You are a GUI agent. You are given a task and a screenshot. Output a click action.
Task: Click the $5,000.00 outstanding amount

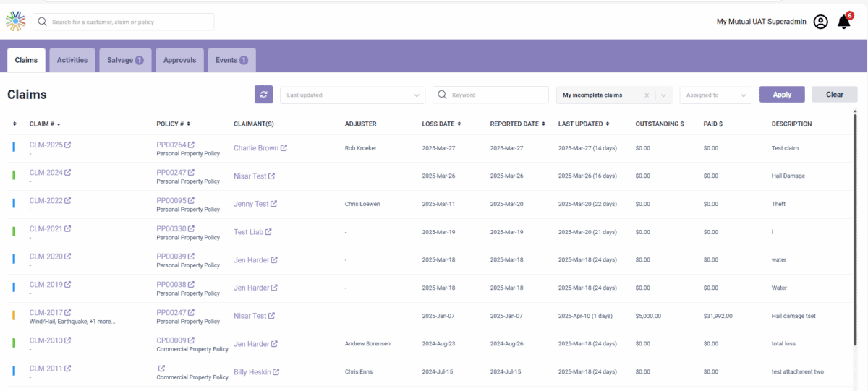pyautogui.click(x=649, y=316)
